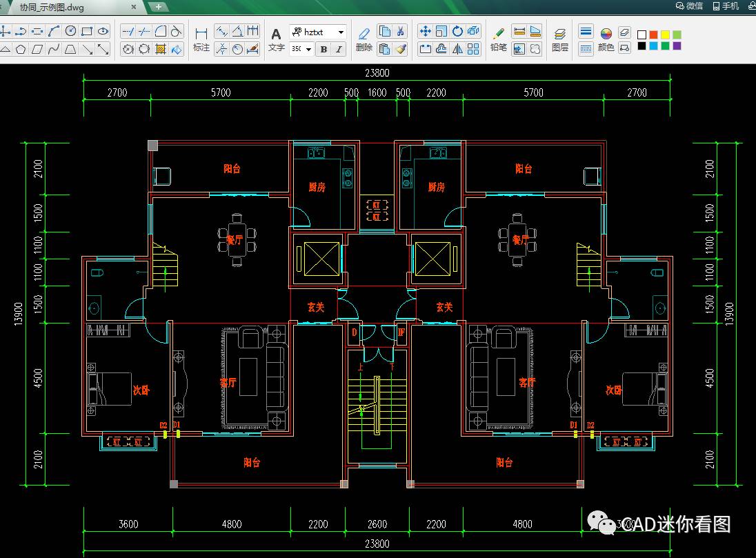Click the measure area icon

tap(535, 31)
